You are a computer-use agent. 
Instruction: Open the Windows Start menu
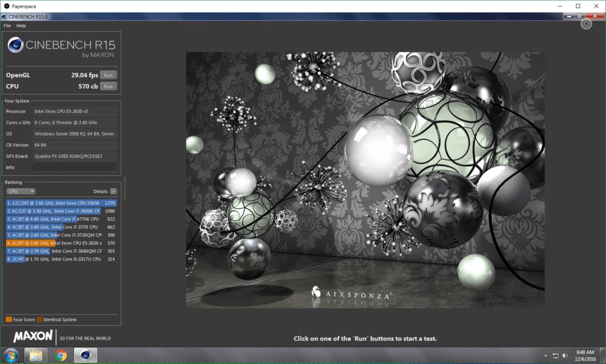[x=11, y=355]
